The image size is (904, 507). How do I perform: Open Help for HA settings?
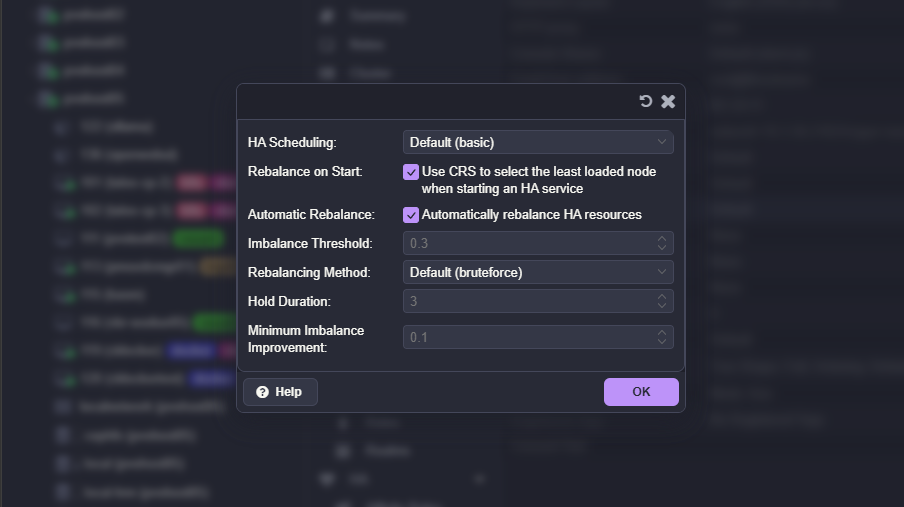[280, 392]
